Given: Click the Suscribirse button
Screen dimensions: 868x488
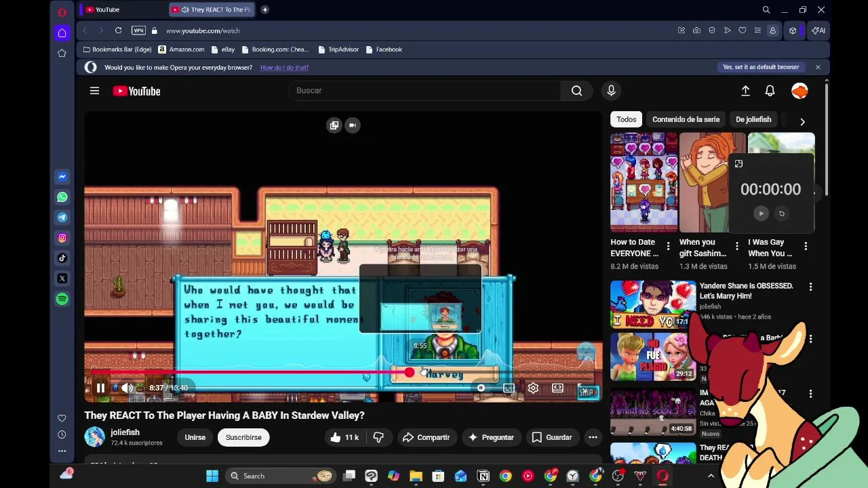Looking at the screenshot, I should point(243,438).
